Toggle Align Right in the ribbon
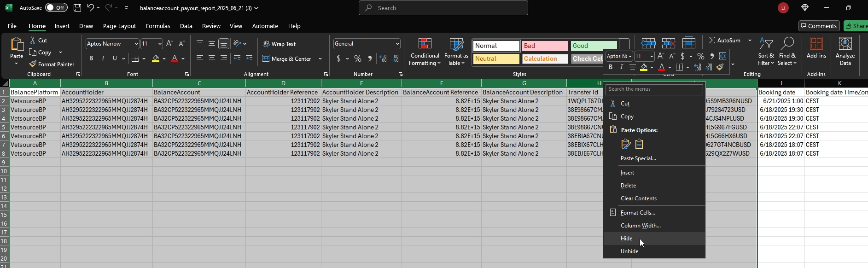Screen dimensions: 868x268 (224, 58)
